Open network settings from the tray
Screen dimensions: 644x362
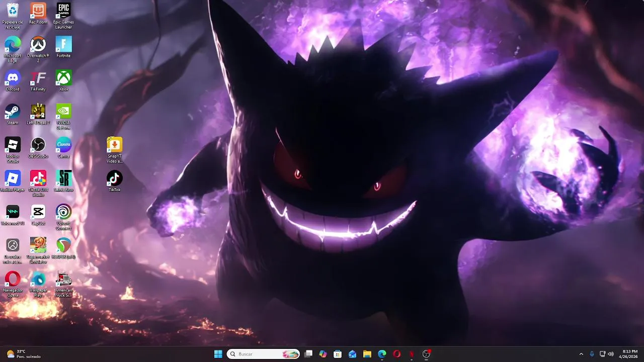click(602, 354)
